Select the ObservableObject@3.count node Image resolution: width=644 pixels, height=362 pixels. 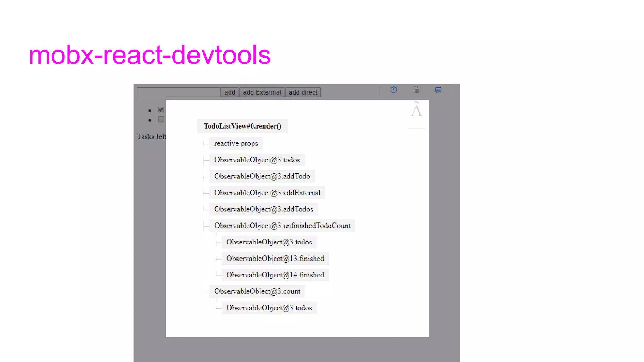[x=257, y=291]
